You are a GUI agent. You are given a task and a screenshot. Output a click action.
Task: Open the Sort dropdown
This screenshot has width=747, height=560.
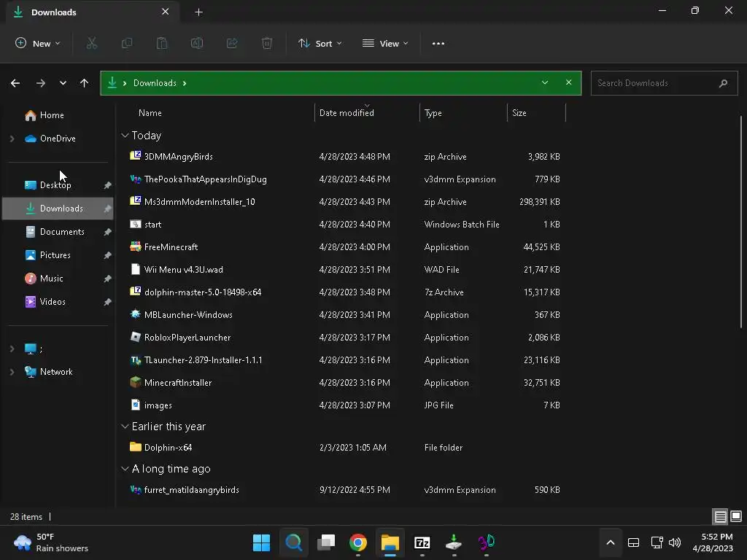click(x=320, y=43)
